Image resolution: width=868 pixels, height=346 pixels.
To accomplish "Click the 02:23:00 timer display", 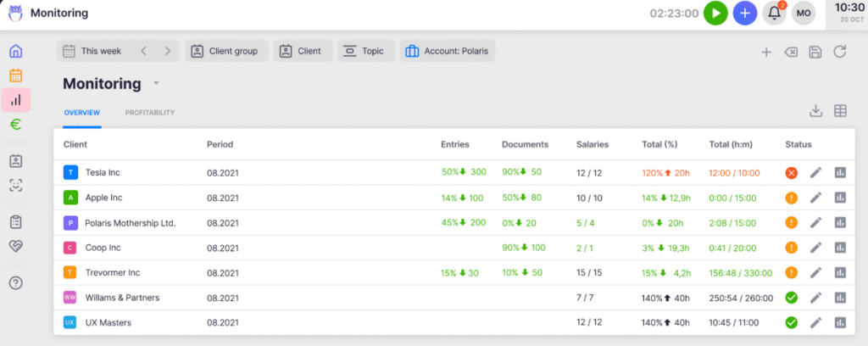I will point(674,14).
